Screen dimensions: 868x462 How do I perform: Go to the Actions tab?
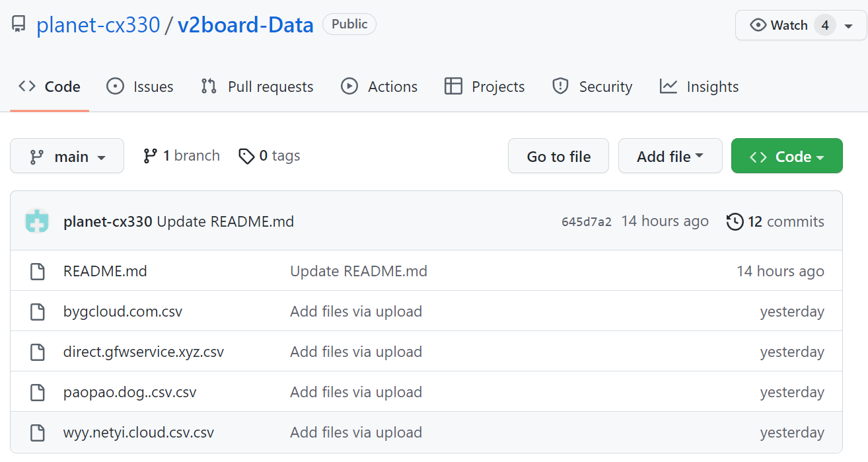click(379, 87)
